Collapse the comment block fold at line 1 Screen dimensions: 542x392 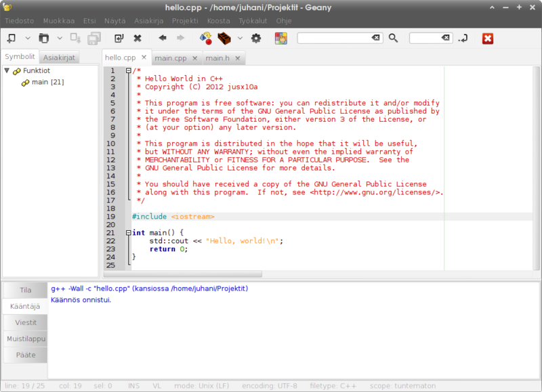128,70
